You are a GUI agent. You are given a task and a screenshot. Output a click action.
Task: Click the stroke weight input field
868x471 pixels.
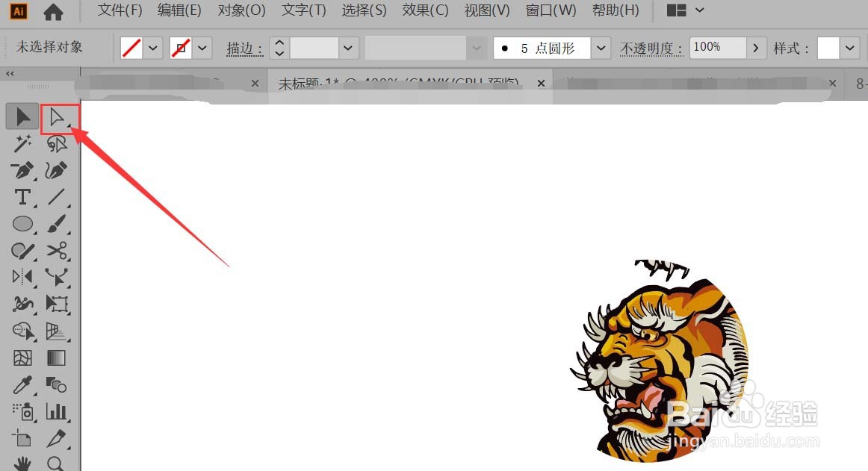(314, 49)
